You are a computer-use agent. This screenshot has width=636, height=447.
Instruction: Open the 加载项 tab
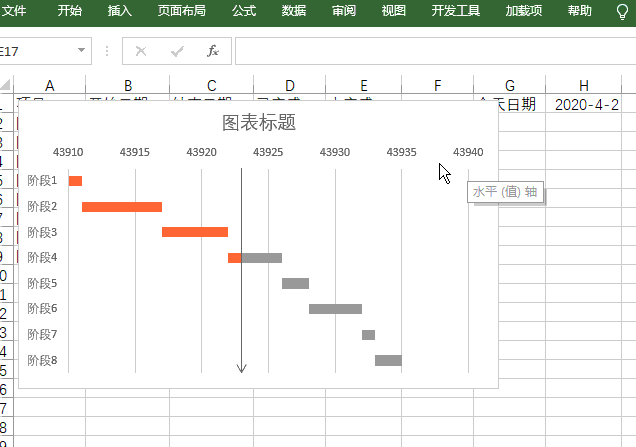pos(524,11)
